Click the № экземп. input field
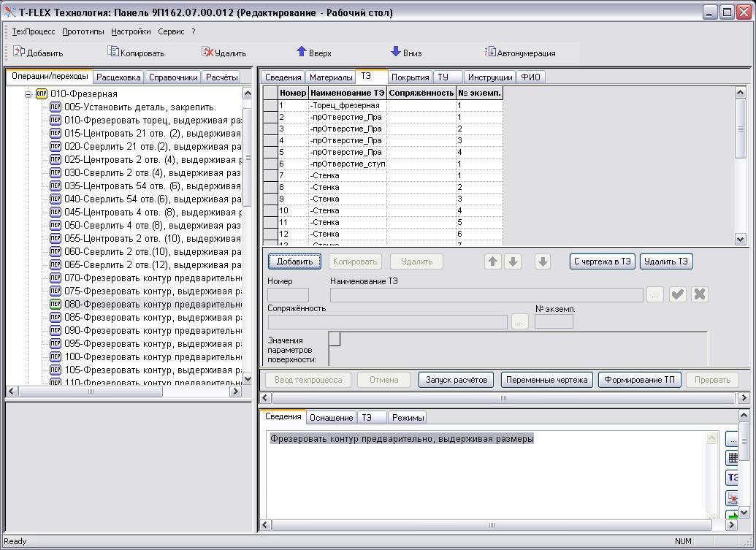 [x=554, y=321]
